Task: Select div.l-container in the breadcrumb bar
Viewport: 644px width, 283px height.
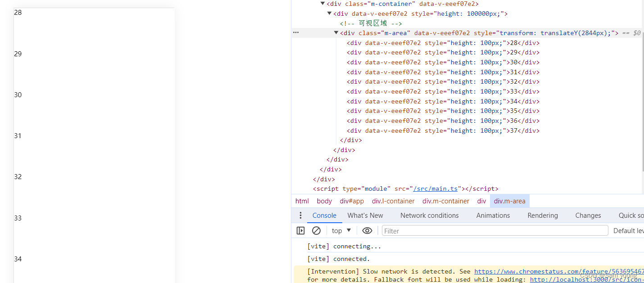Action: tap(393, 201)
